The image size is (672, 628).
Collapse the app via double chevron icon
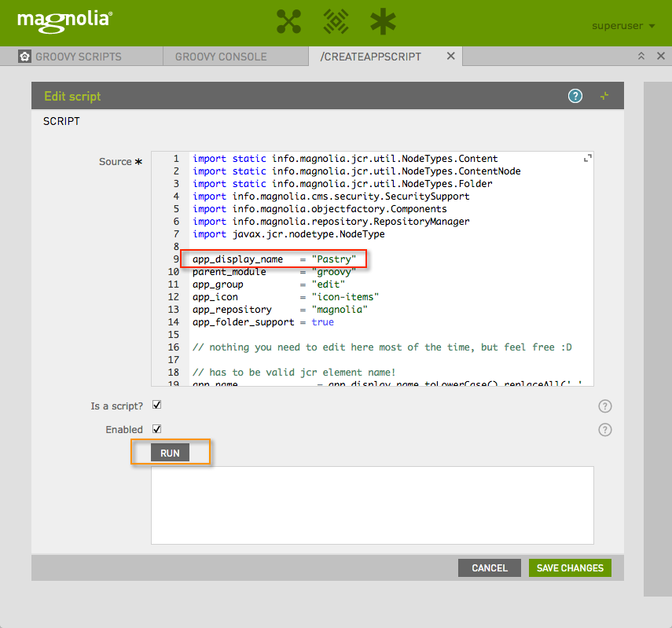click(x=641, y=56)
